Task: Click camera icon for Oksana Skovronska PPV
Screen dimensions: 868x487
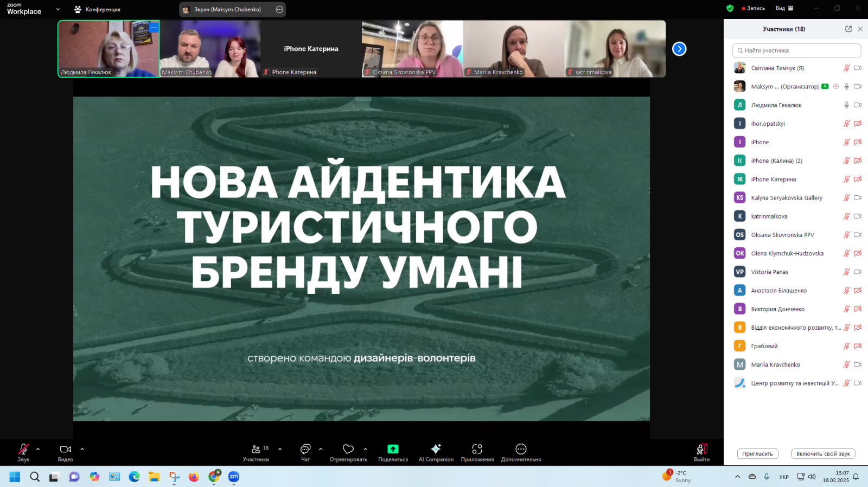Action: (x=858, y=235)
